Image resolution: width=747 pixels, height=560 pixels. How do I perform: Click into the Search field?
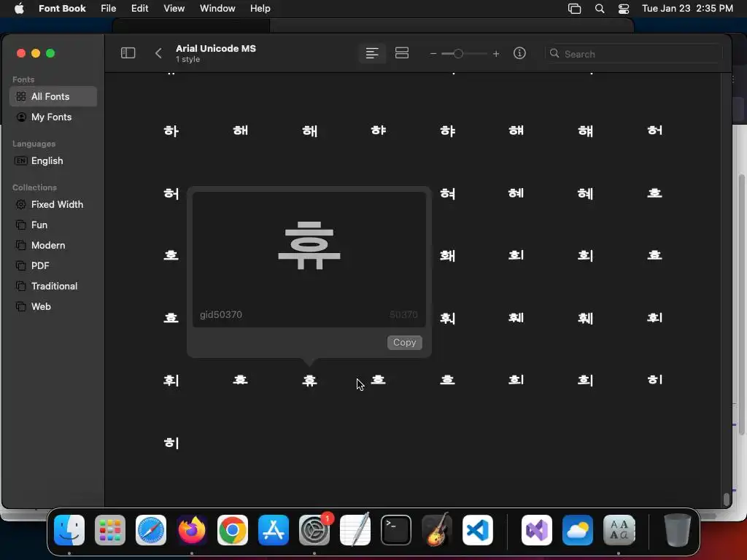tap(633, 54)
